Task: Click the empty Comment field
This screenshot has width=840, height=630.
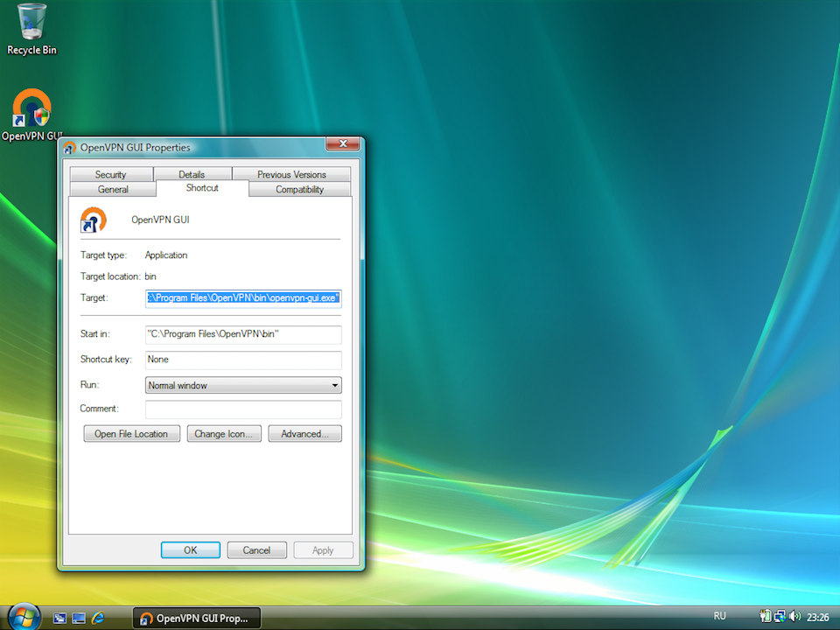Action: pos(243,409)
